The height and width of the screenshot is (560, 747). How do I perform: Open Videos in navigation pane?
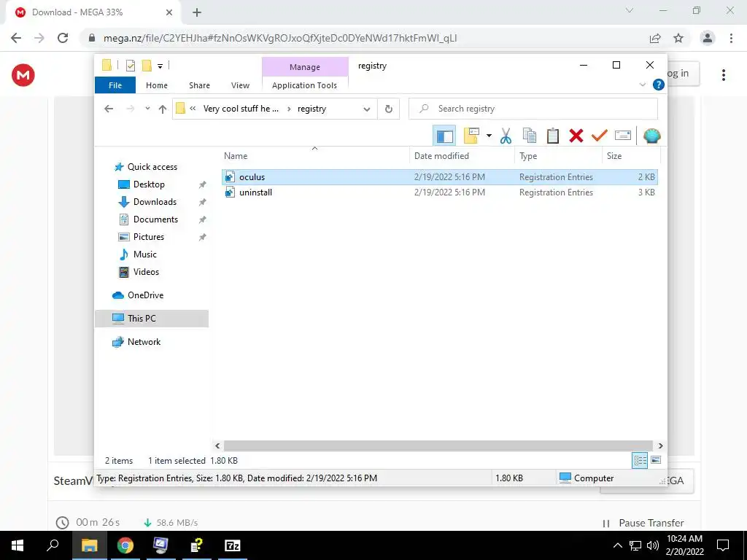coord(146,272)
